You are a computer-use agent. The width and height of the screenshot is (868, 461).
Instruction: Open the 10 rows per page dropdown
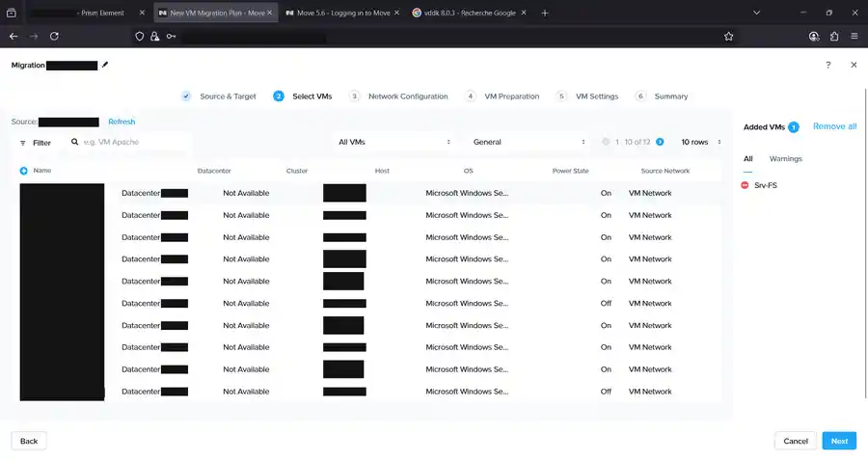click(701, 142)
